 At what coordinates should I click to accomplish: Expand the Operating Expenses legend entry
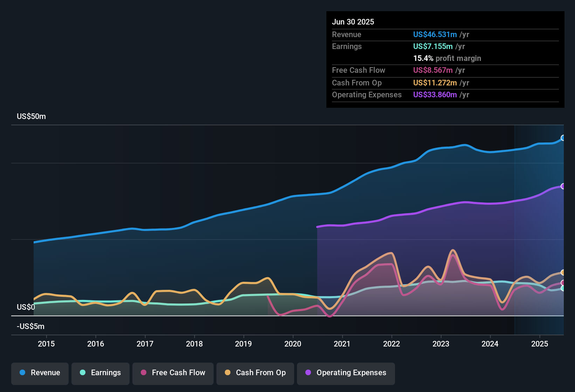[346, 373]
